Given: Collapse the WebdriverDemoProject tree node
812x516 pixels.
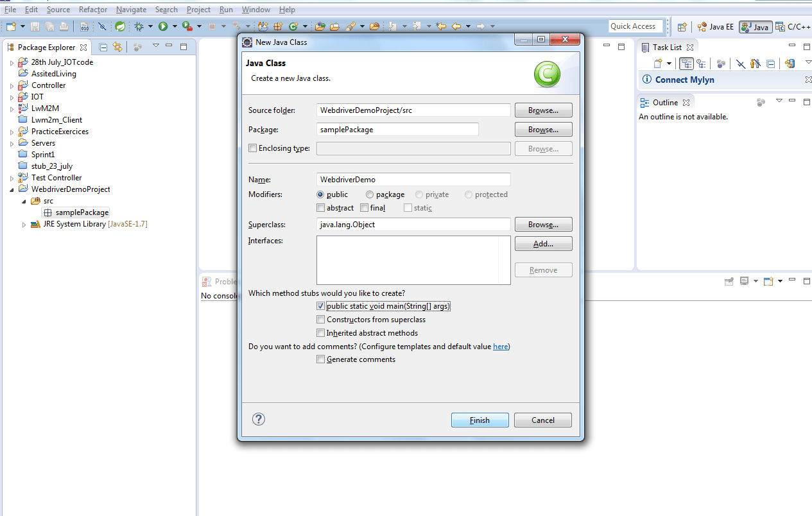Looking at the screenshot, I should coord(12,190).
